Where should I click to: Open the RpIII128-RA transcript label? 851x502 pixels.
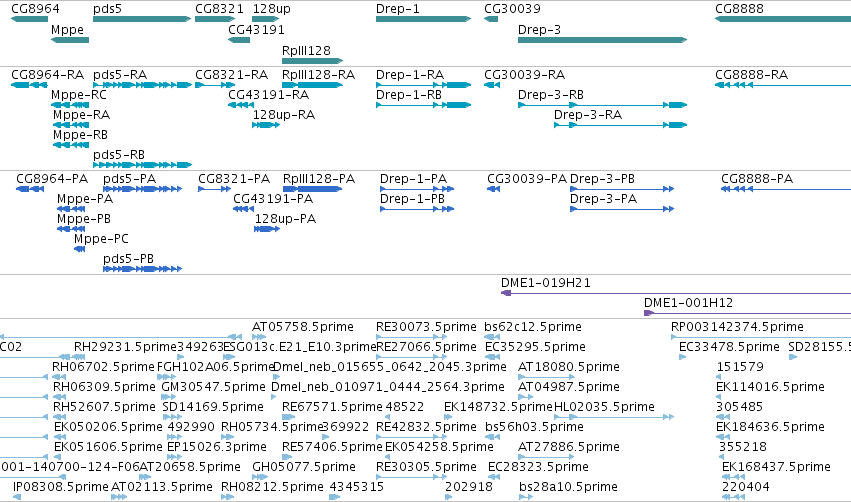(x=319, y=74)
